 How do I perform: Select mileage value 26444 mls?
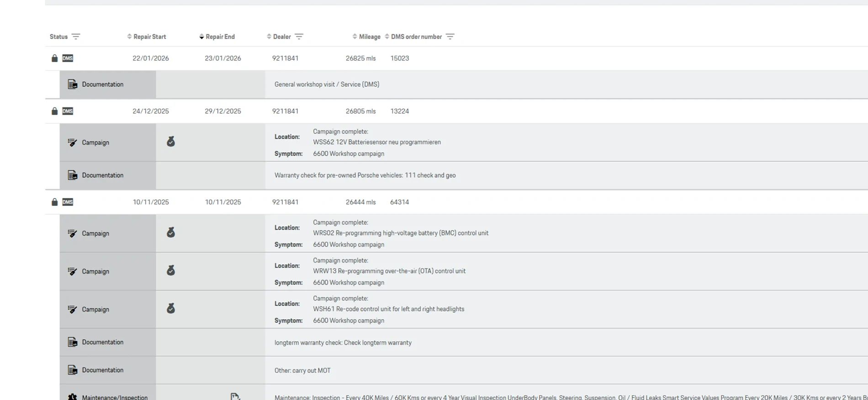pyautogui.click(x=361, y=202)
